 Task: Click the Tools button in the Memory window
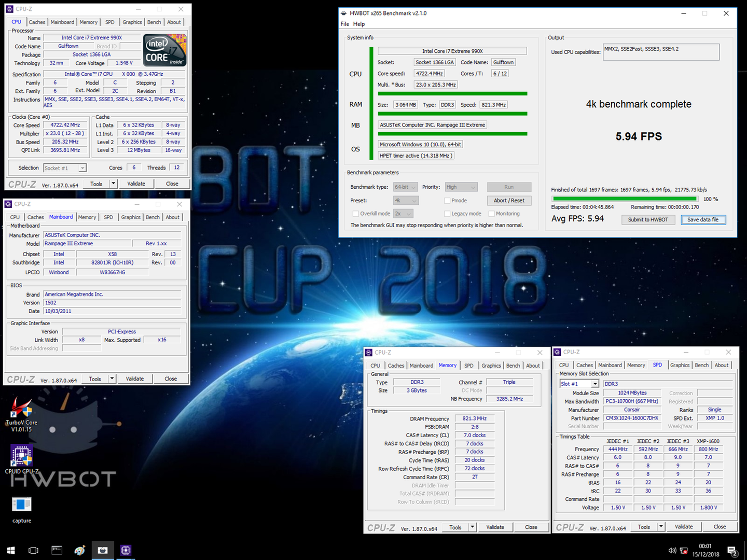[455, 527]
